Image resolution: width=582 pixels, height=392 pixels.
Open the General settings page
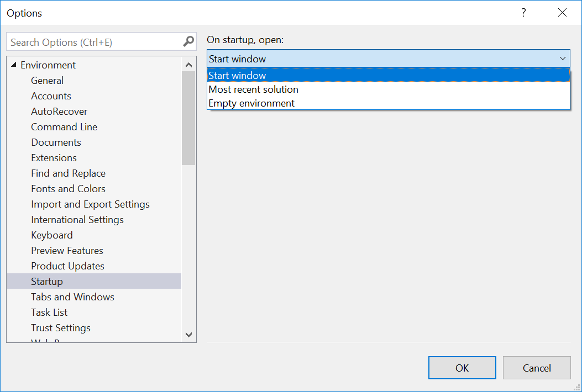(47, 80)
